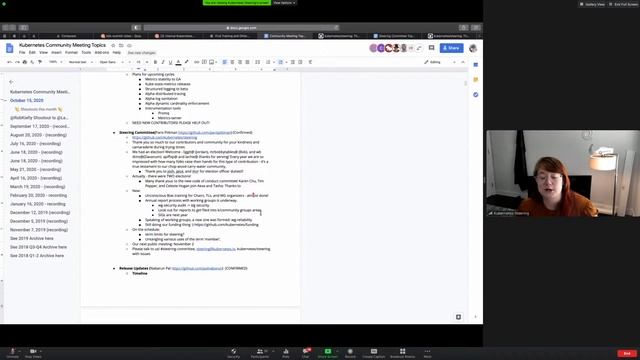This screenshot has width=640, height=360.
Task: Click the move-to-folder icon beside the title
Action: pos(121,45)
